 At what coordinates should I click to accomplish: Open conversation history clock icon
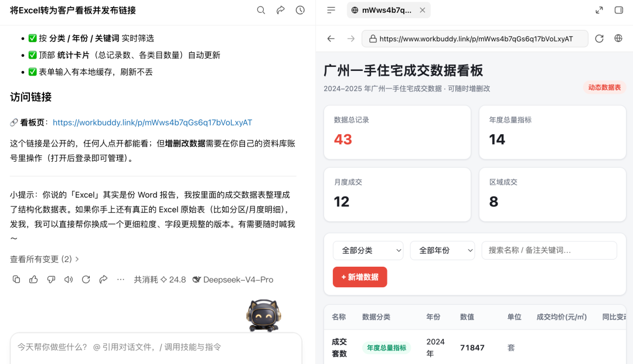click(300, 10)
